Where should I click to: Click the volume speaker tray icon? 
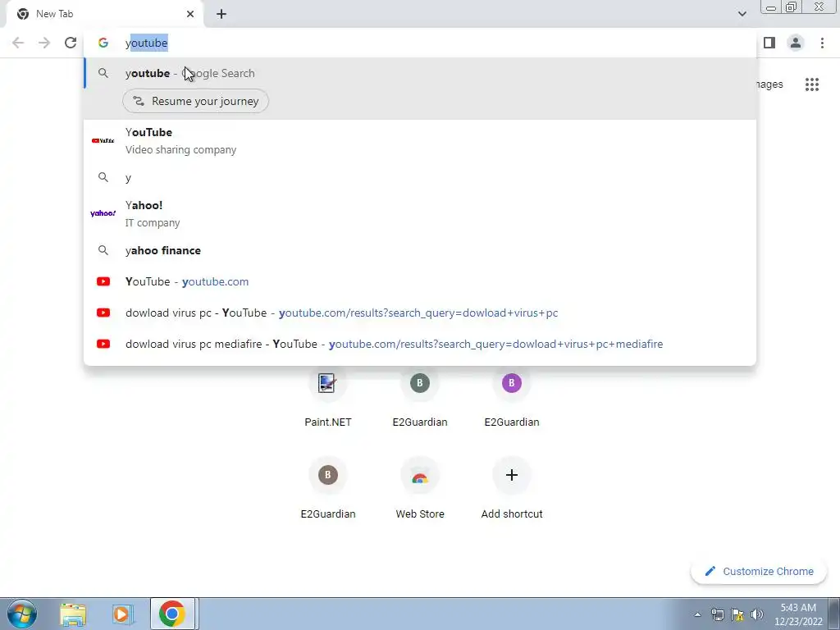pos(757,614)
